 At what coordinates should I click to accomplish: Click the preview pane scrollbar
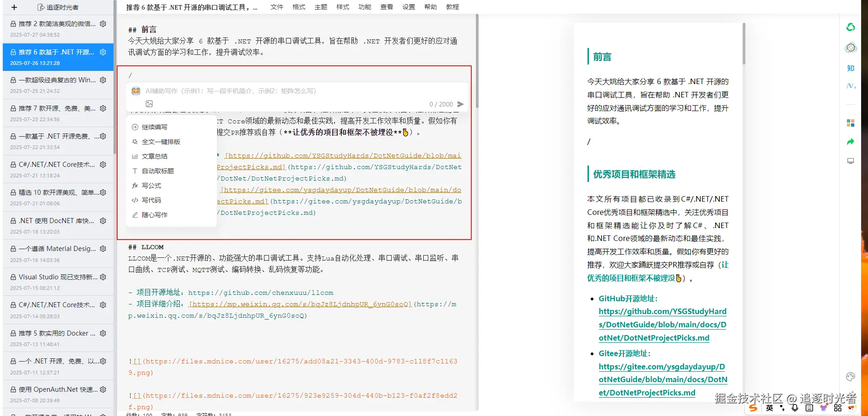[x=744, y=43]
